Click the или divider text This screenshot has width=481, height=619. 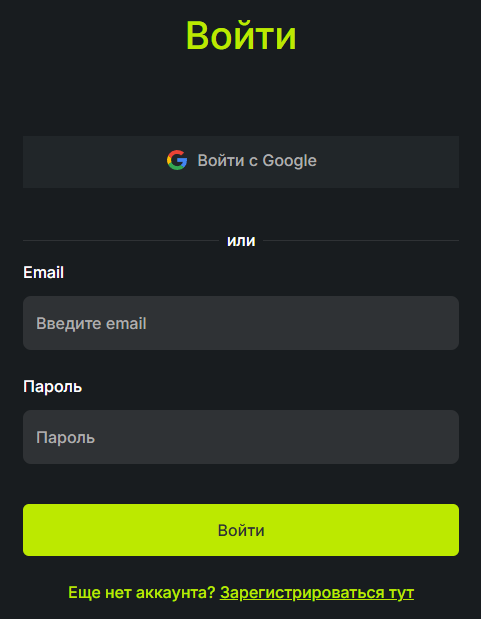point(241,241)
